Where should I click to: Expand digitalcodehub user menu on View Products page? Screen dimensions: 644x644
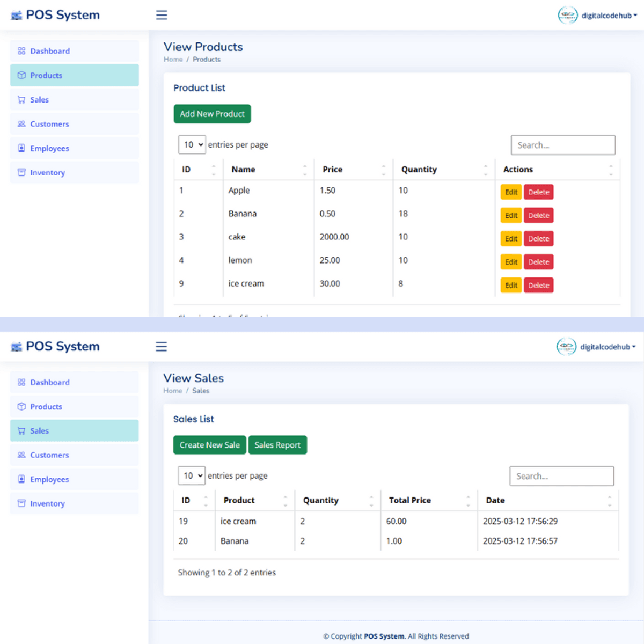(609, 16)
